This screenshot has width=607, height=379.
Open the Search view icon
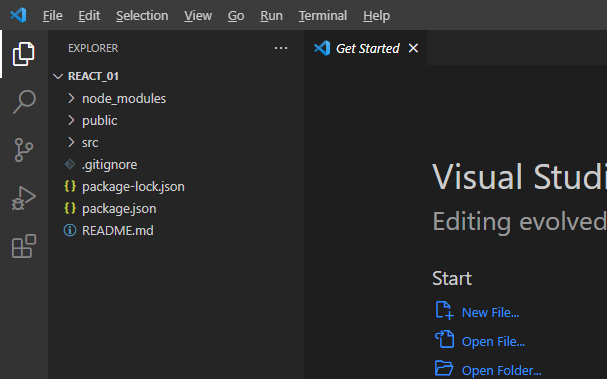click(x=24, y=102)
